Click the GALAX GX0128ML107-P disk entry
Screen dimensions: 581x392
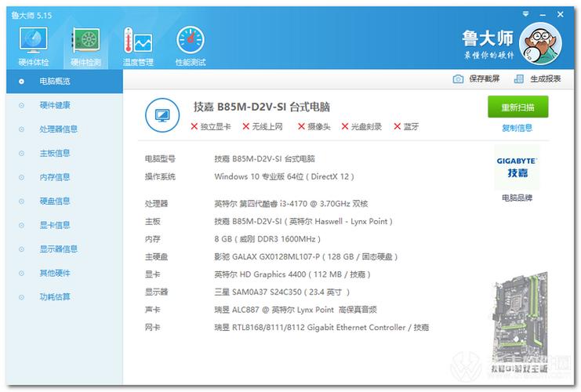click(x=306, y=257)
